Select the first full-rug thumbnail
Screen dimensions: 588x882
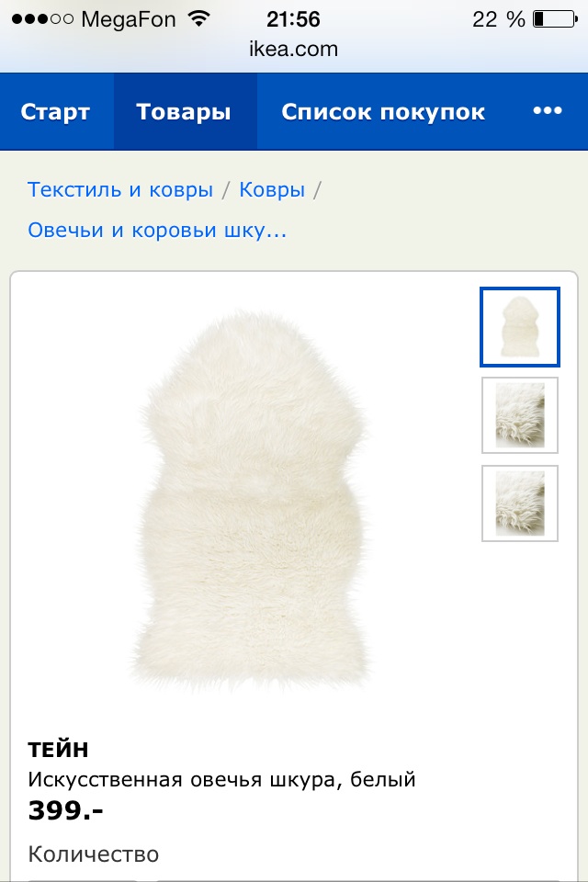pyautogui.click(x=520, y=327)
